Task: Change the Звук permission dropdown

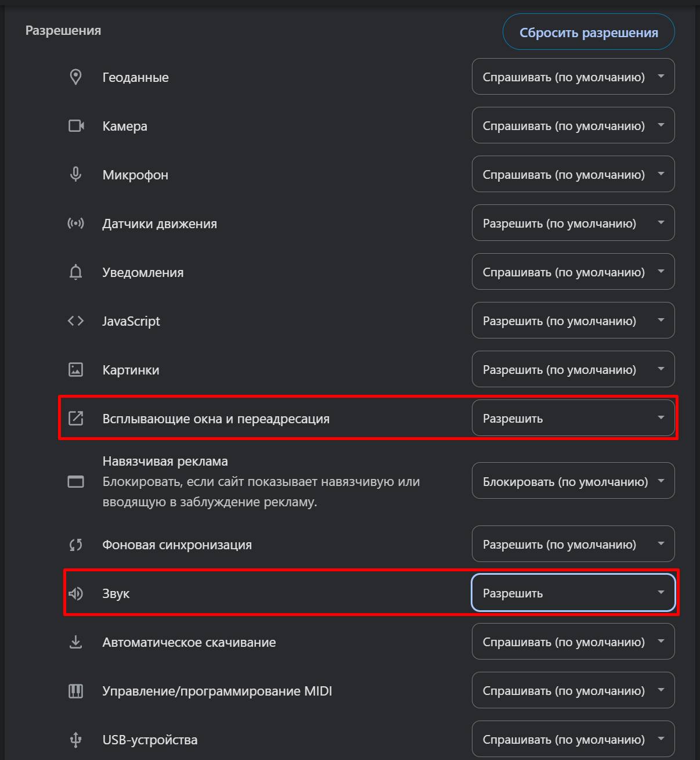Action: click(x=573, y=593)
